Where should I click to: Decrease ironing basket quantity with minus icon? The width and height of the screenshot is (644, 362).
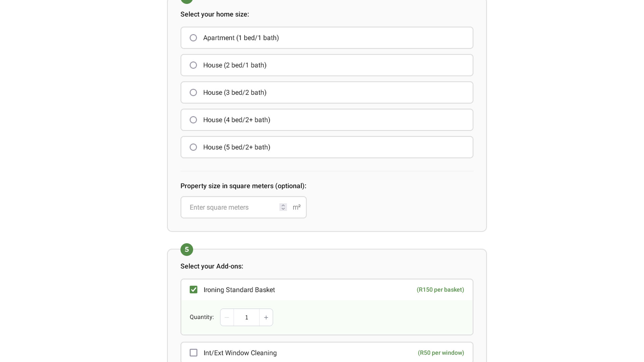(x=227, y=317)
